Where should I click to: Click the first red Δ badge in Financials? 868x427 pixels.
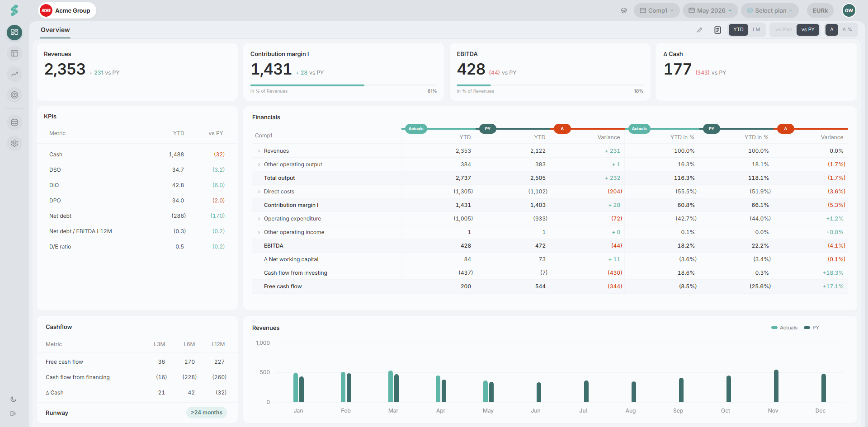point(562,129)
